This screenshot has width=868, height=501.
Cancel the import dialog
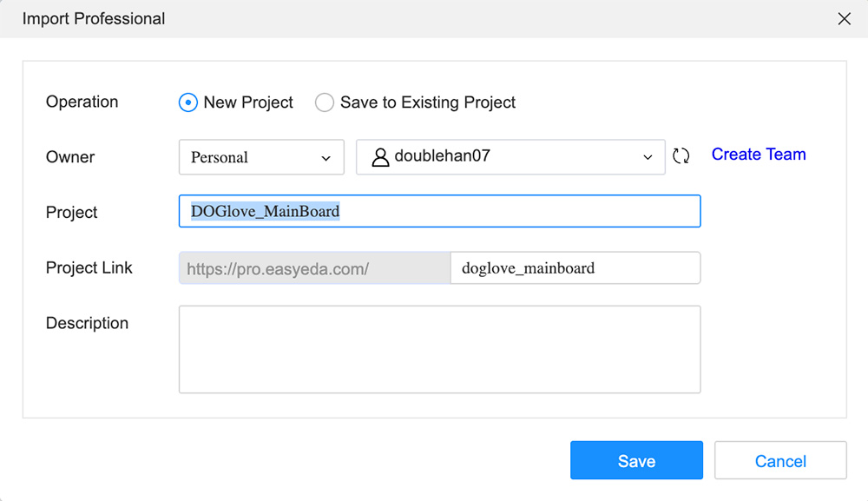pyautogui.click(x=780, y=460)
